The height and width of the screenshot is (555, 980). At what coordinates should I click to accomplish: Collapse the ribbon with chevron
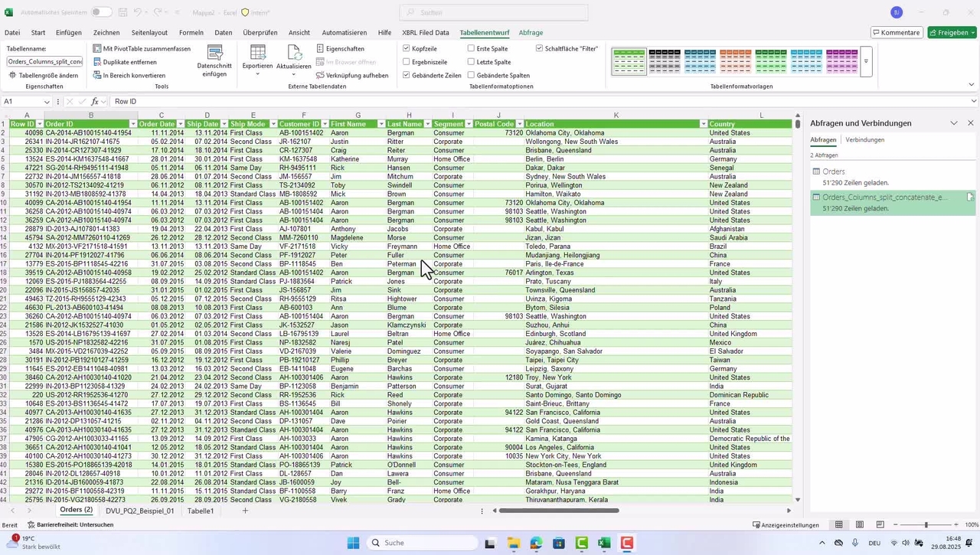click(972, 85)
